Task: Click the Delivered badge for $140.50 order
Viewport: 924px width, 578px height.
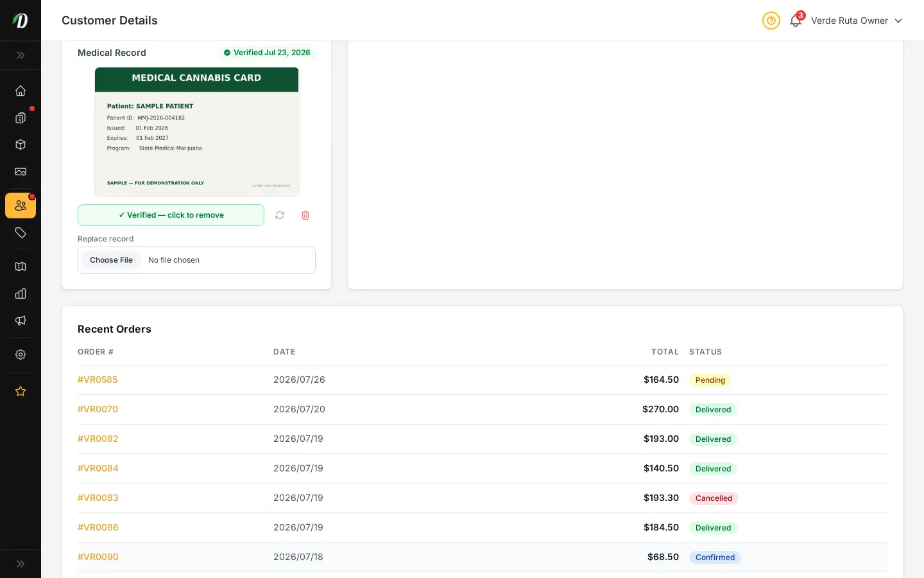Action: (x=713, y=469)
